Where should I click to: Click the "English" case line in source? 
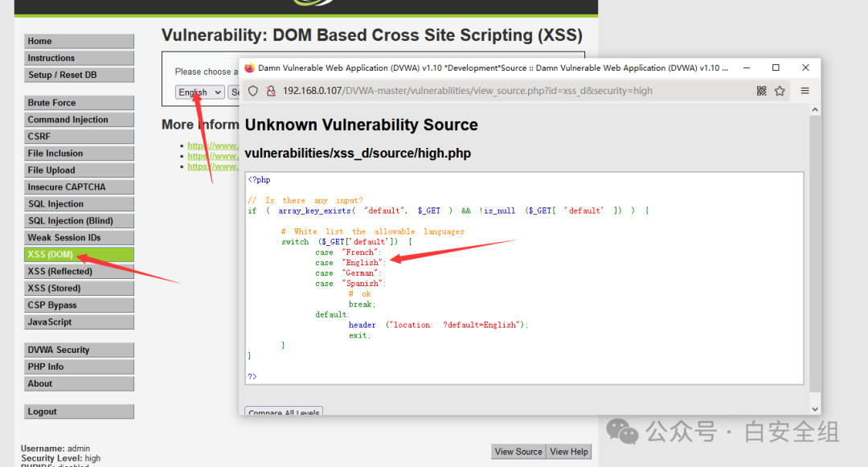pyautogui.click(x=350, y=263)
